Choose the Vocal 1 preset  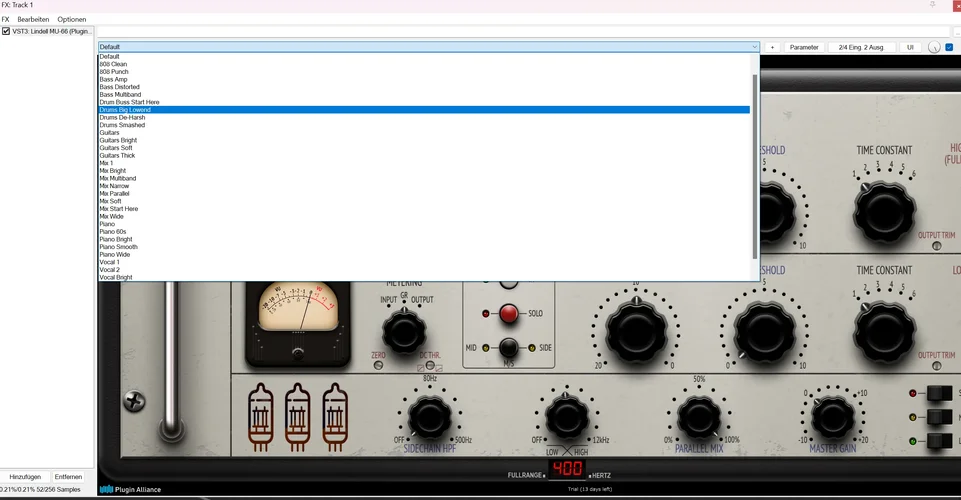[x=424, y=262]
